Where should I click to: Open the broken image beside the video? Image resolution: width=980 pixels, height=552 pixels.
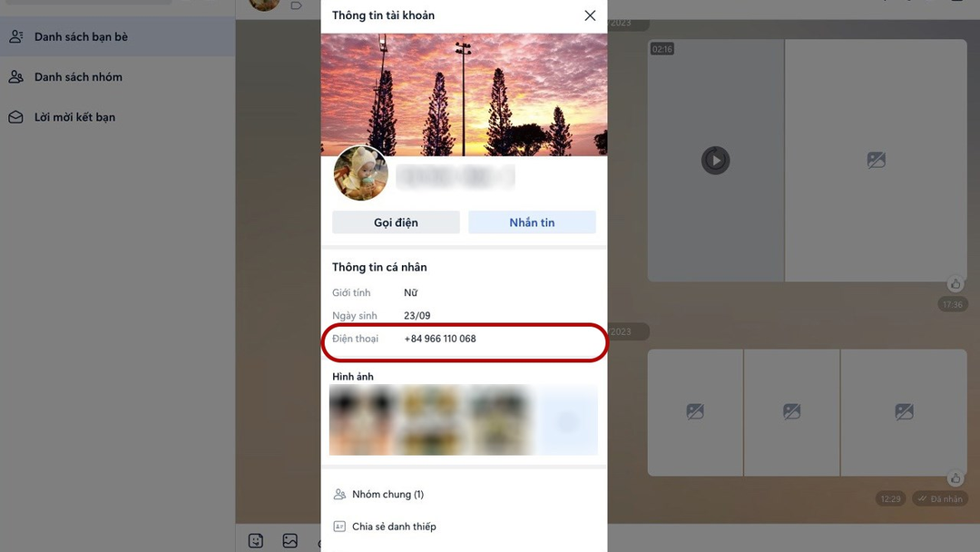coord(876,160)
